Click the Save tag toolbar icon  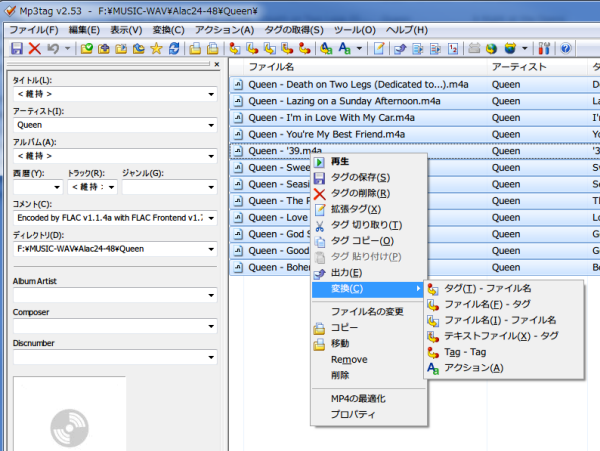17,48
